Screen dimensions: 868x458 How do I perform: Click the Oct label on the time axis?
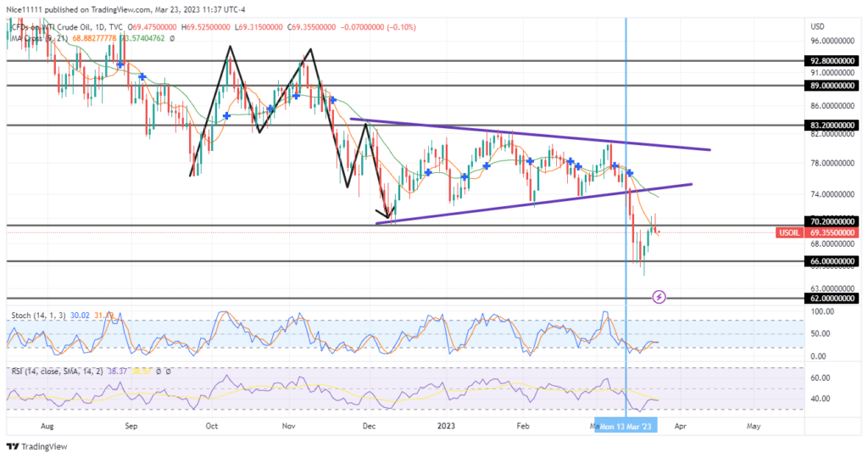tap(211, 426)
